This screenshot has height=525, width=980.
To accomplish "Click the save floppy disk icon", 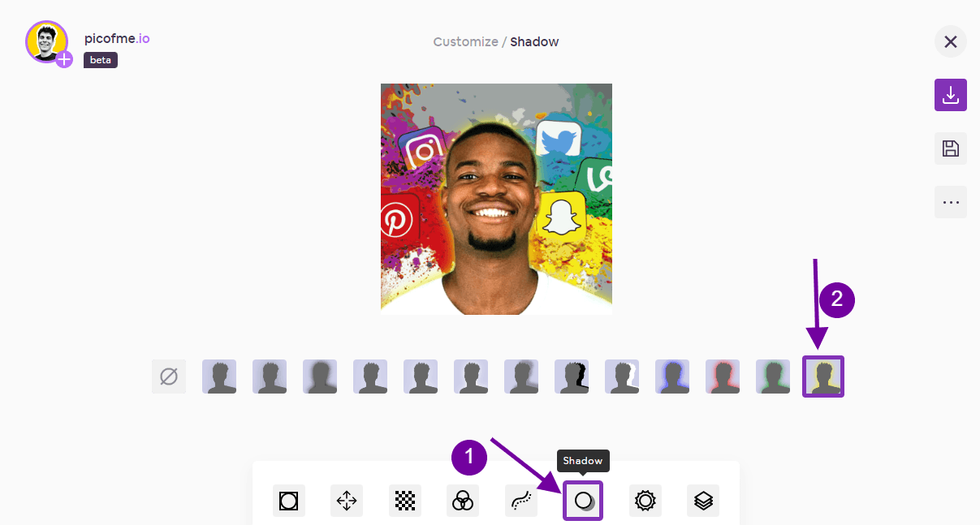I will point(950,148).
